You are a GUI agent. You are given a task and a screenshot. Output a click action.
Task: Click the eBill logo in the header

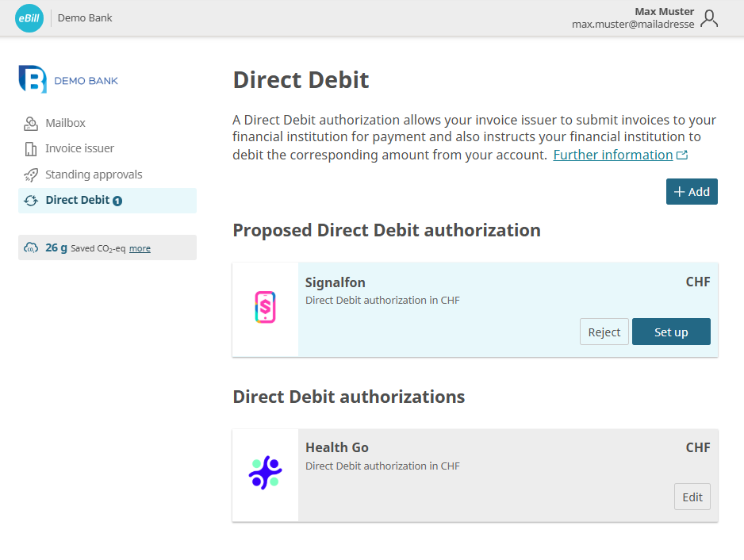(29, 17)
